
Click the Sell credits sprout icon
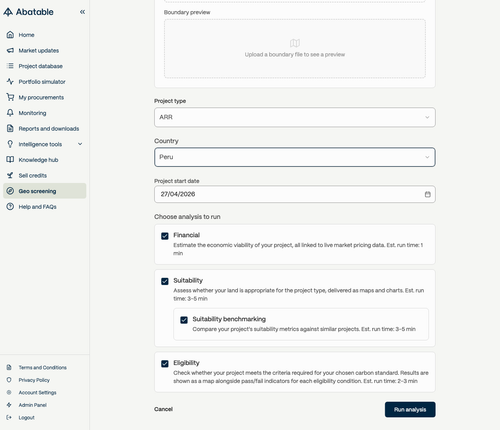click(10, 175)
